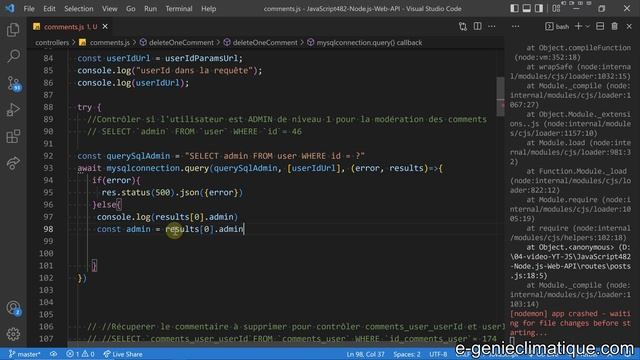The height and width of the screenshot is (360, 640).
Task: Open the Run menu
Action: [150, 9]
